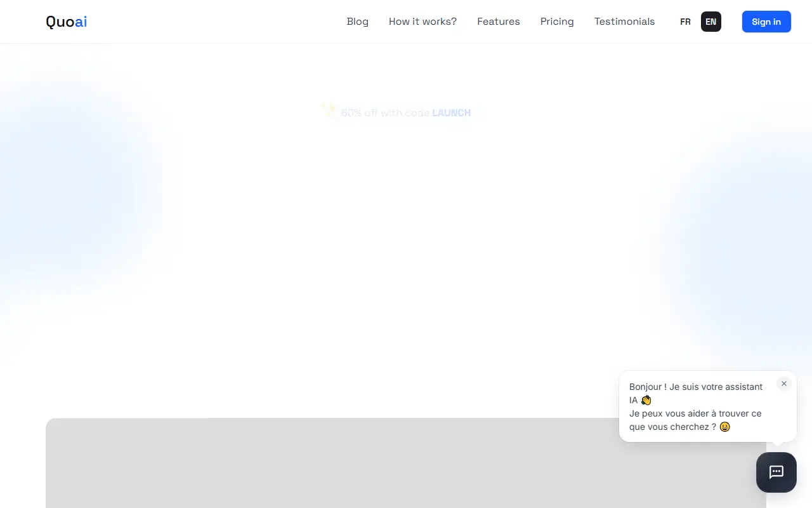Click the Sign in button
812x508 pixels.
pos(766,22)
